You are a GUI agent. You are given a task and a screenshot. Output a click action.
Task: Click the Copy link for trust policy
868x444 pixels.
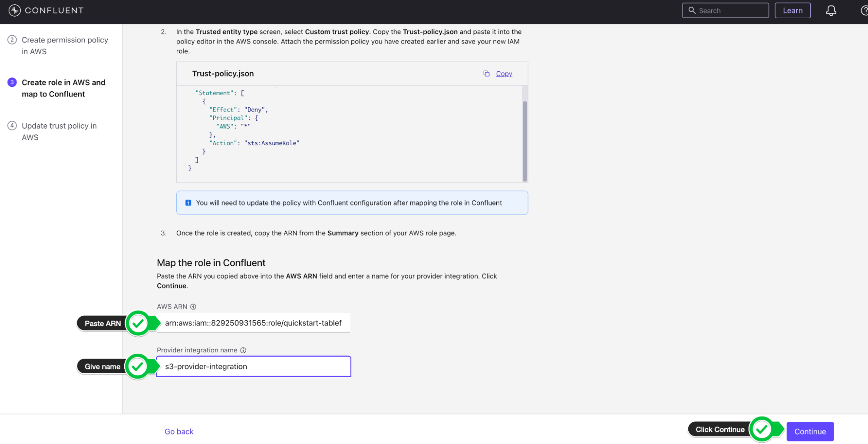504,74
